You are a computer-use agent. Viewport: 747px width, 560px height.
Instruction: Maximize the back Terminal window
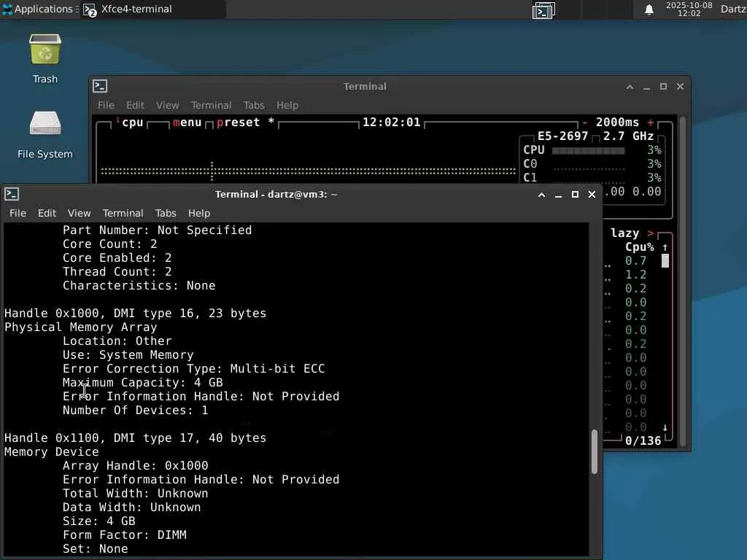click(663, 87)
